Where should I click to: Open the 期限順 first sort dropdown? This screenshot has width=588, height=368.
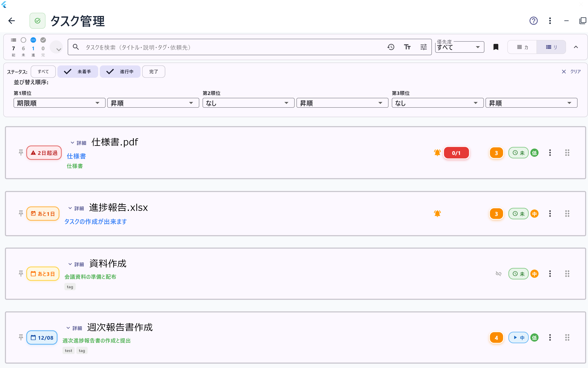pos(59,103)
